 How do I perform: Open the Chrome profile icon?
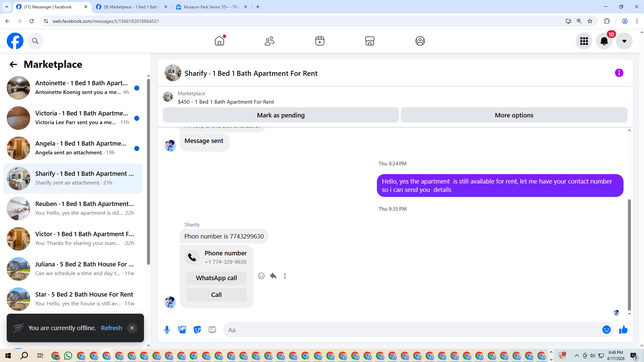625,21
